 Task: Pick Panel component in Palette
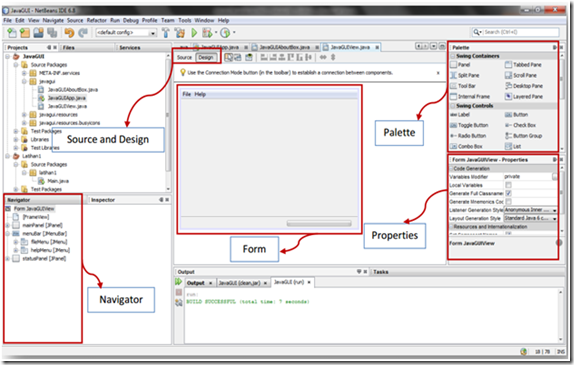[461, 65]
